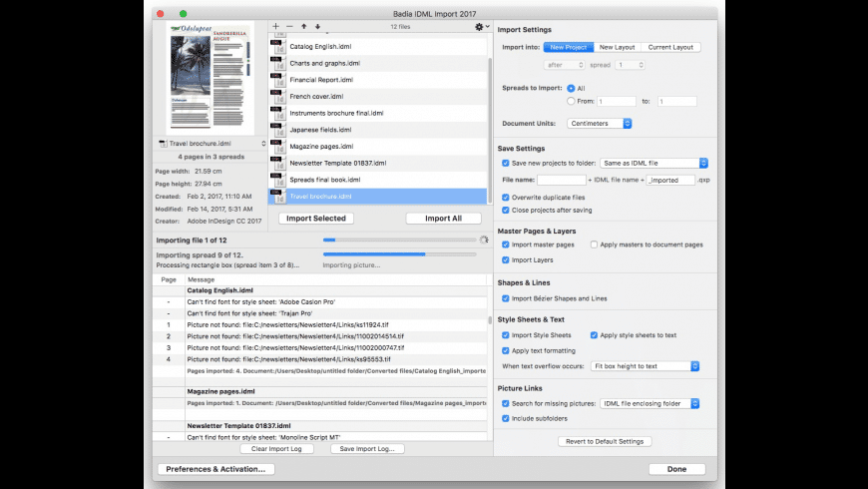Open Same as IDML file folder dropdown

click(x=653, y=164)
